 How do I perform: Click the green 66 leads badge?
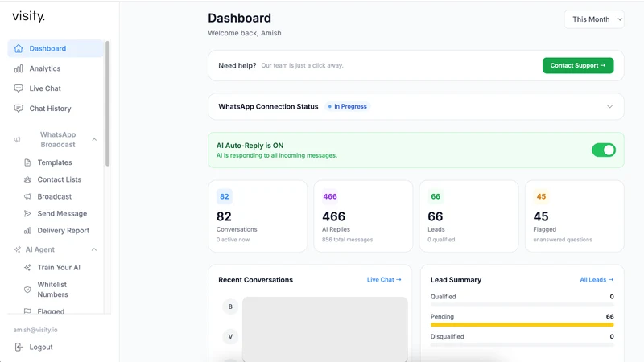click(436, 196)
